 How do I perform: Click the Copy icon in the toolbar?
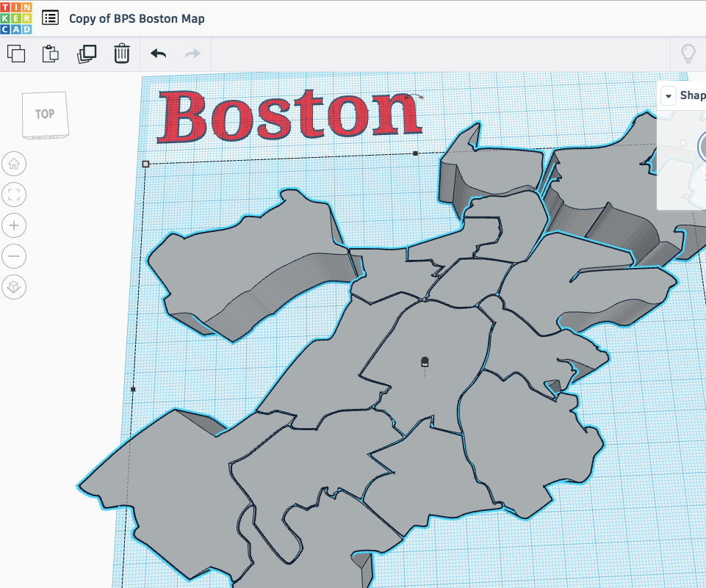click(x=16, y=54)
